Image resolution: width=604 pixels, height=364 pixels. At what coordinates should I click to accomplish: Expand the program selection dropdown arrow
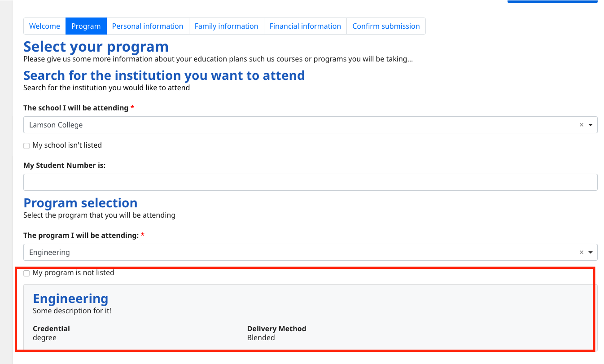pos(591,252)
